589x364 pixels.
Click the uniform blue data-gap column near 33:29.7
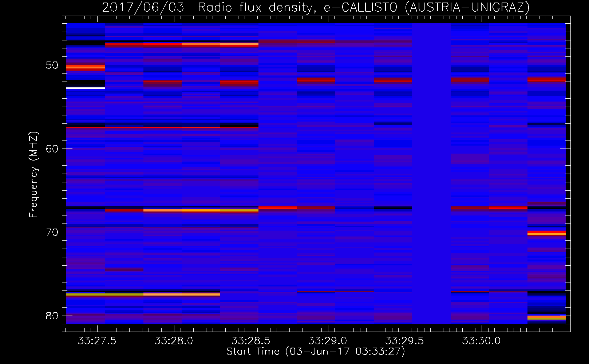tap(431, 174)
